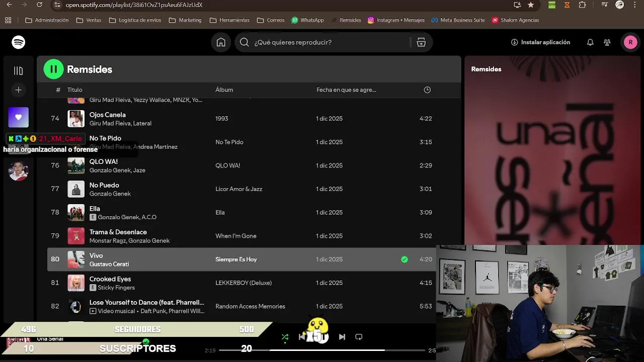644x362 pixels.
Task: Open artist Sticky Fingers
Action: [116, 288]
